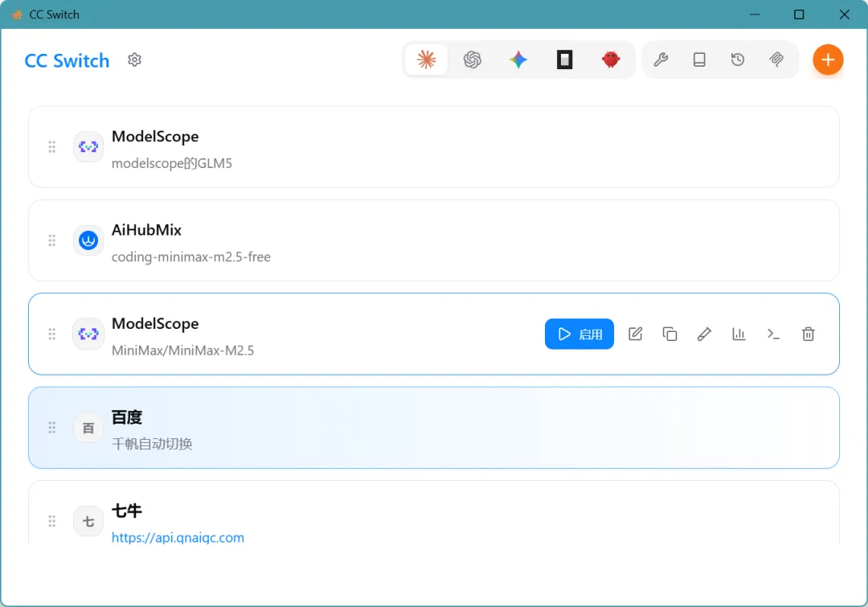Select the red mascot app tab
The height and width of the screenshot is (607, 868).
[611, 59]
